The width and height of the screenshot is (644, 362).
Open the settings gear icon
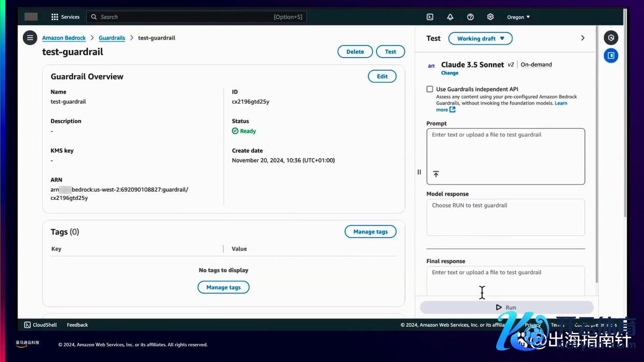491,17
